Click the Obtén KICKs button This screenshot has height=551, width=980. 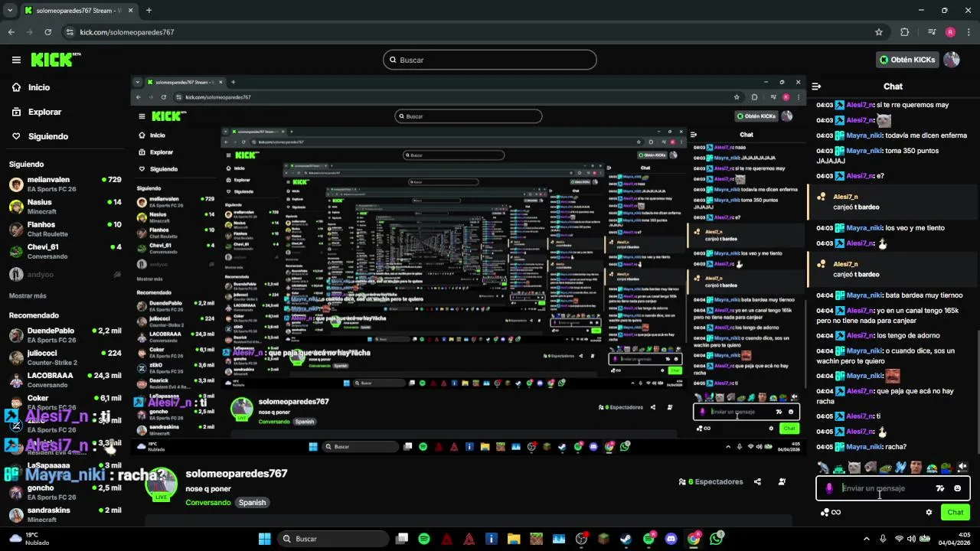pyautogui.click(x=907, y=60)
